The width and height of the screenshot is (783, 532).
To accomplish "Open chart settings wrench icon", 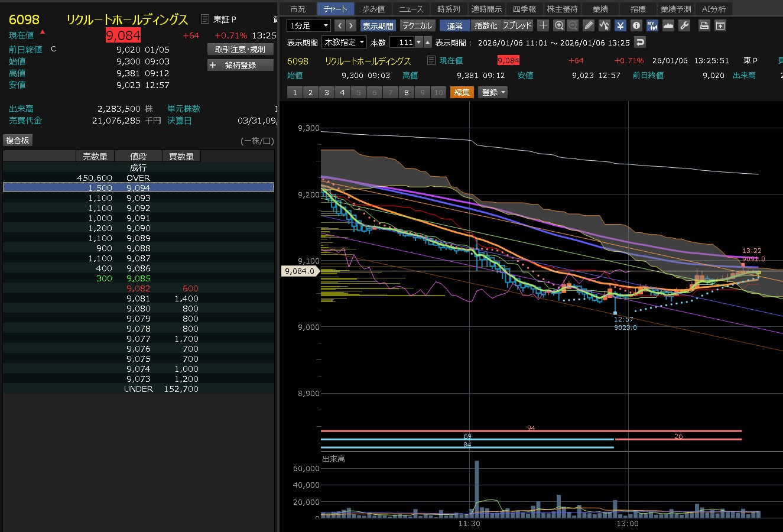I will tap(684, 25).
